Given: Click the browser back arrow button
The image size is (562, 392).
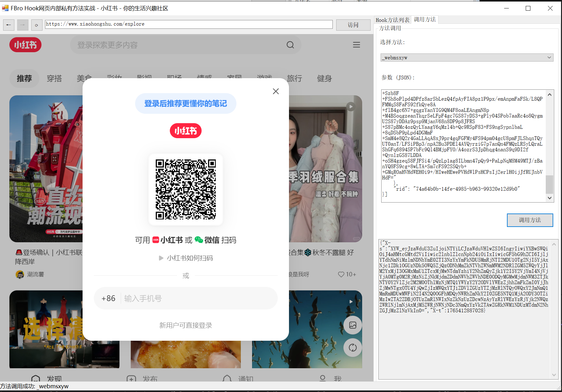Looking at the screenshot, I should click(x=9, y=25).
